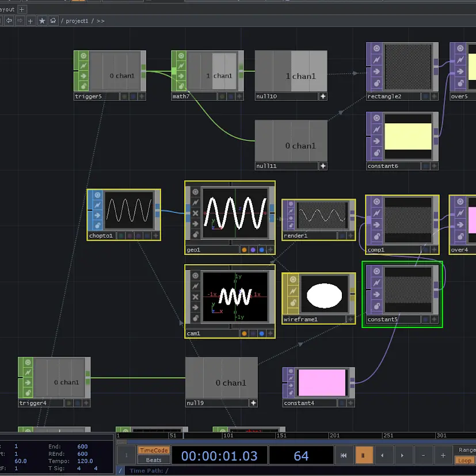Switch timeline display to Beats

click(154, 460)
